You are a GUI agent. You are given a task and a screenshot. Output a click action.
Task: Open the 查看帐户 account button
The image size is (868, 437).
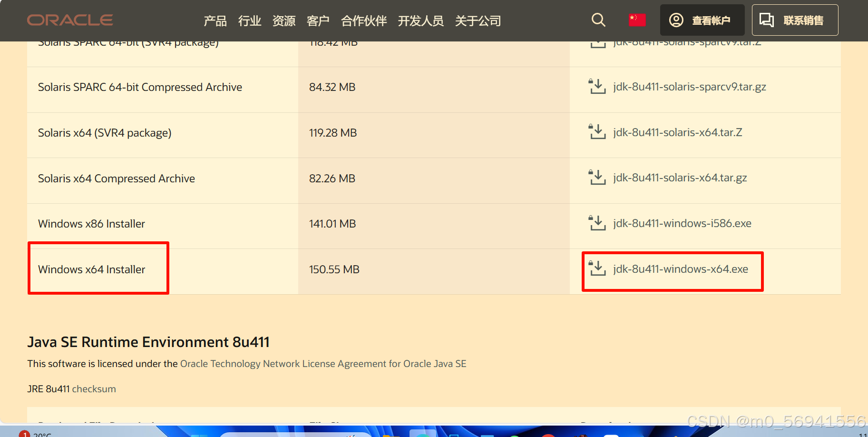coord(702,20)
